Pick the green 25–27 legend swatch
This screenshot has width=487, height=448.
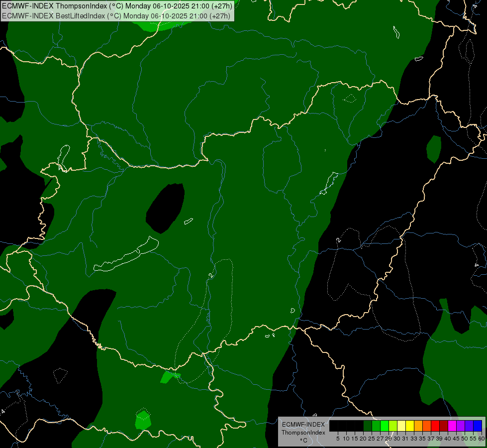[x=376, y=426]
